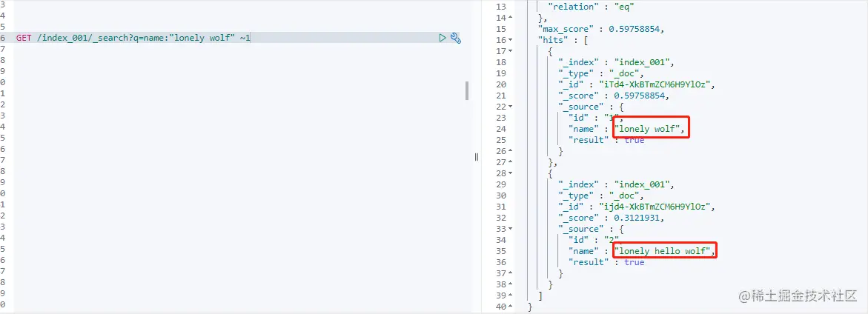Collapse the "_source" block at line 33
868x314 pixels.
click(x=511, y=229)
